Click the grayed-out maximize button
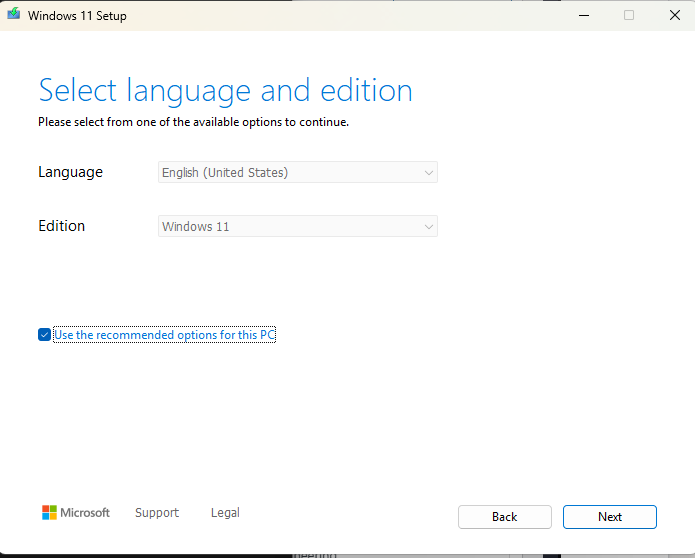The height and width of the screenshot is (558, 695). pyautogui.click(x=629, y=15)
